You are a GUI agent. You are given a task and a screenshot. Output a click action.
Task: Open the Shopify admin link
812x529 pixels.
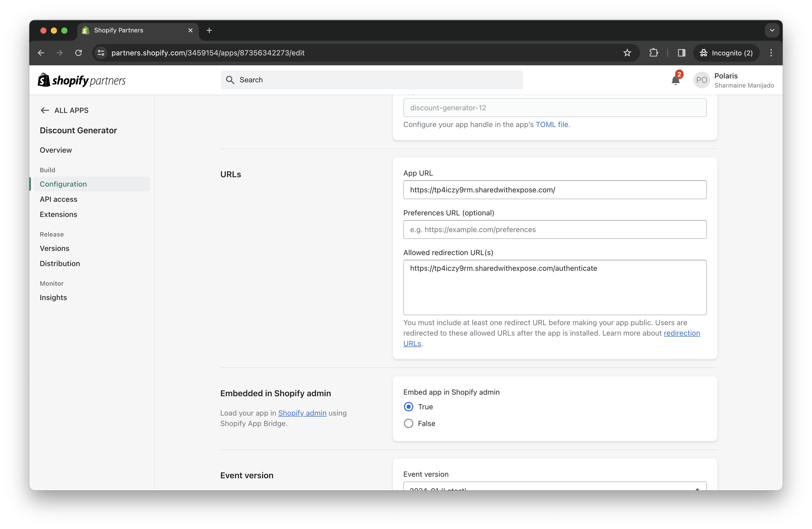point(302,413)
